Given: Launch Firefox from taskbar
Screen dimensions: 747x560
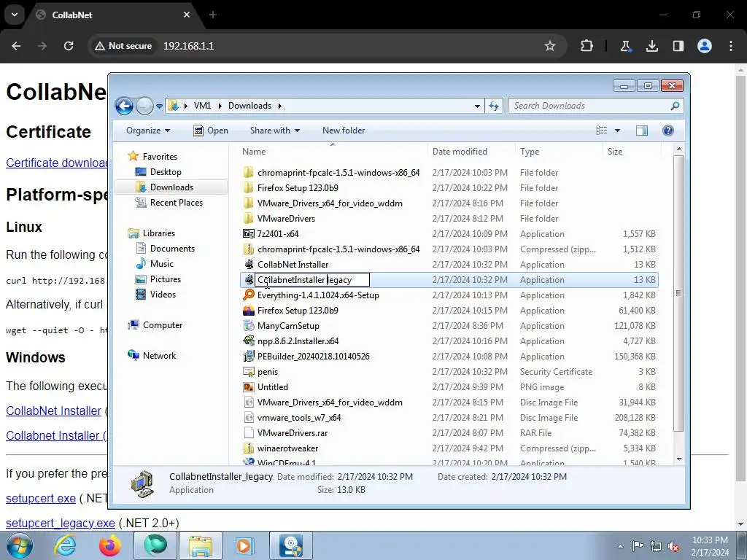Looking at the screenshot, I should pos(110,545).
